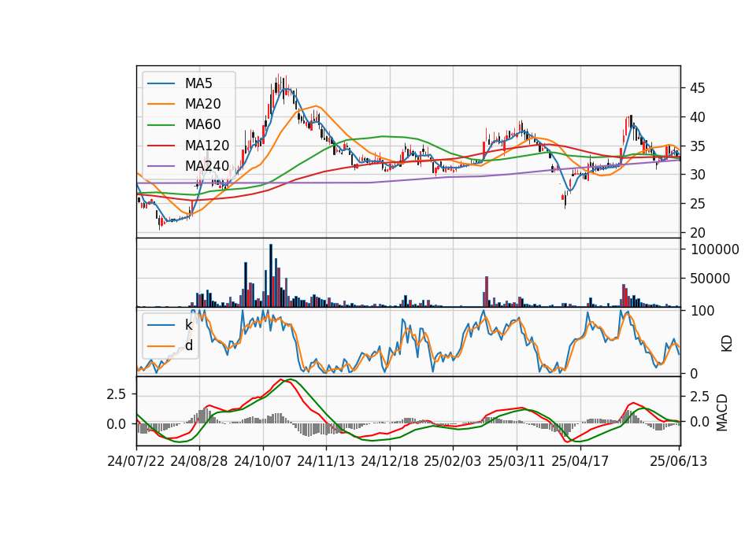Click the MACD rotated axis title
This screenshot has height=543, width=756.
click(722, 412)
